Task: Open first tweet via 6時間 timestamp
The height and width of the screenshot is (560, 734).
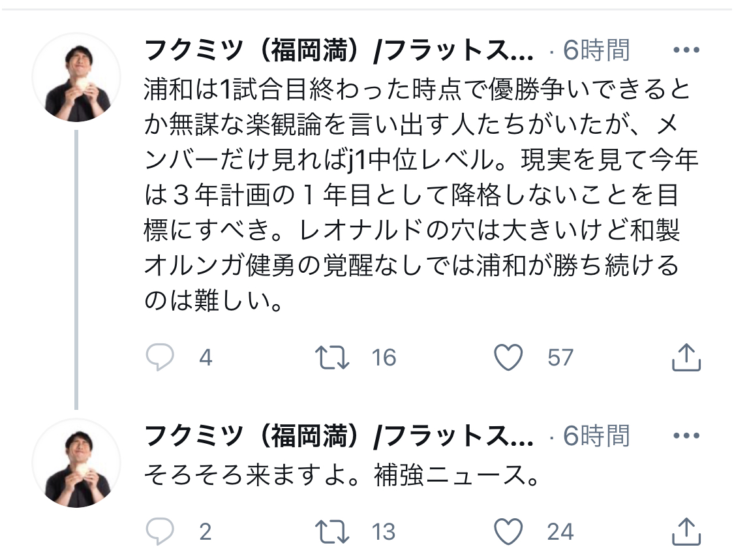Action: (x=596, y=50)
